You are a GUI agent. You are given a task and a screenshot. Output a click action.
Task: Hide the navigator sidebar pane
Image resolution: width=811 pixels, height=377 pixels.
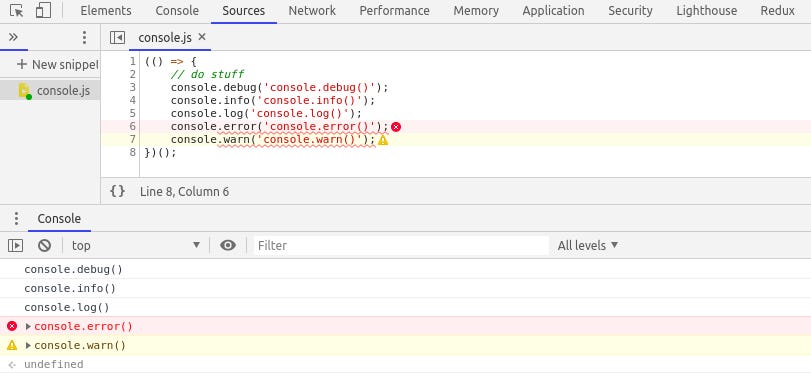coord(117,37)
